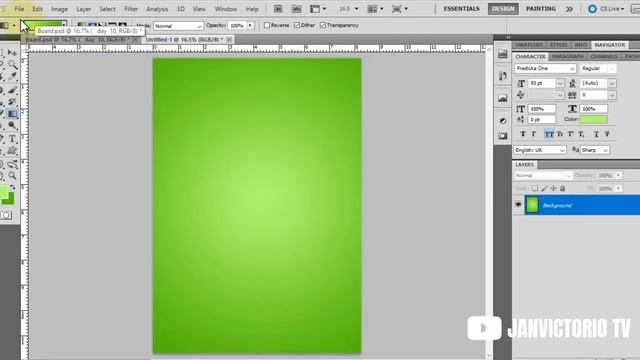Select the History Brush tool
Viewport: 640px width, 360px height.
click(12, 102)
